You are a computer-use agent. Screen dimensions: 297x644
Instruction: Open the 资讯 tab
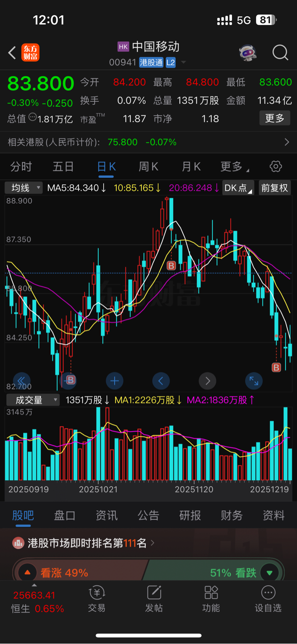(x=106, y=515)
